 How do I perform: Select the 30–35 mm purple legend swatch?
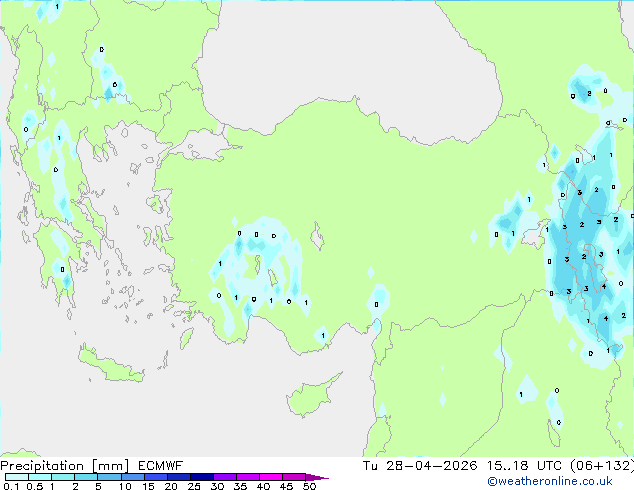tap(224, 477)
